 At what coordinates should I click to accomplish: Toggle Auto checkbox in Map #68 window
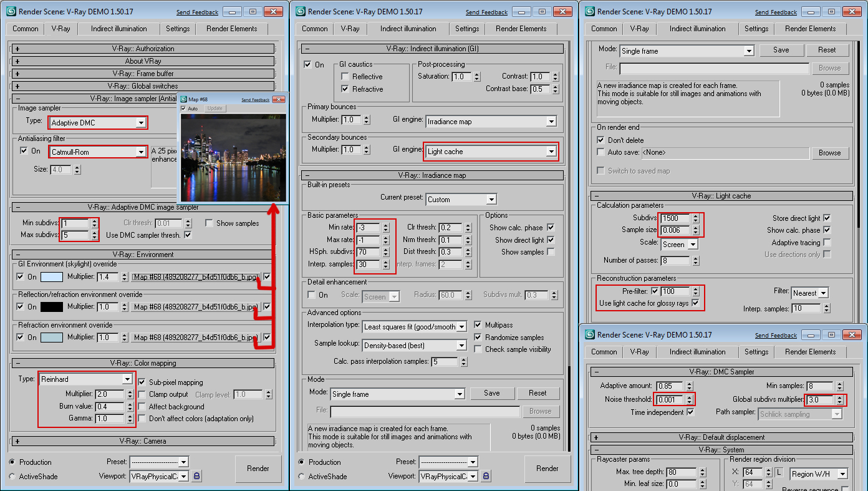(x=183, y=109)
